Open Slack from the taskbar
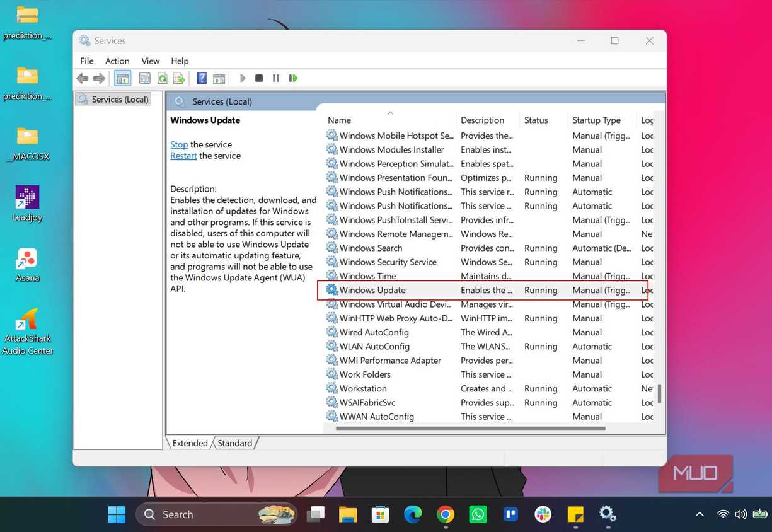The height and width of the screenshot is (532, 772). 543,514
